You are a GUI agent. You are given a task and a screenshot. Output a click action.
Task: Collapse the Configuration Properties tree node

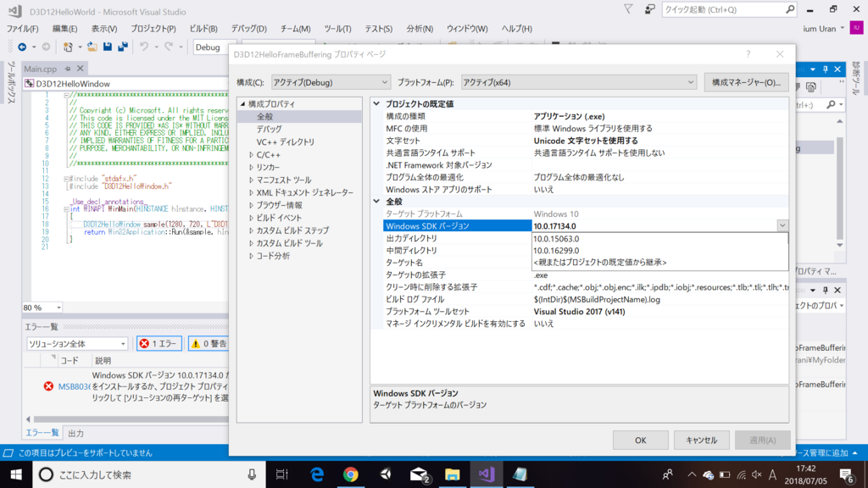coord(242,104)
